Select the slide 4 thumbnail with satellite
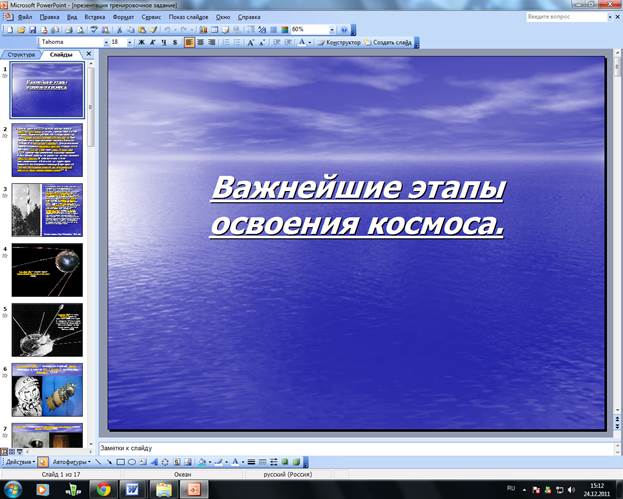Screen dimensions: 623x499 pyautogui.click(x=47, y=269)
